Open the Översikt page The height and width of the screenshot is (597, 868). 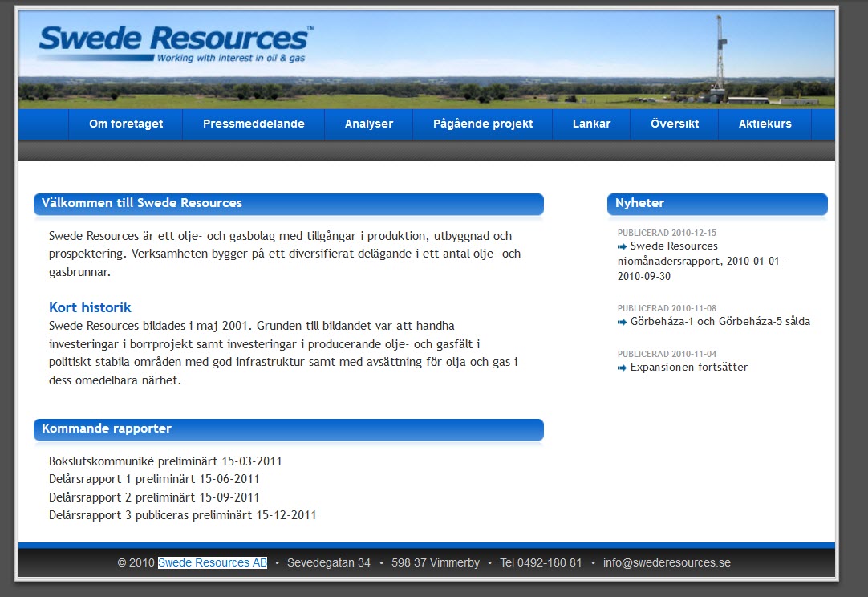(x=674, y=124)
